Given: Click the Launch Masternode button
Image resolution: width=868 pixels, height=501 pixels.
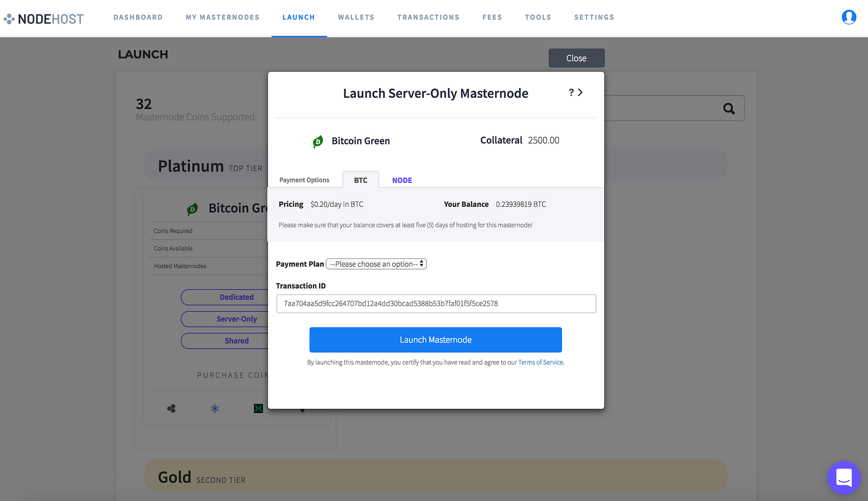Looking at the screenshot, I should pyautogui.click(x=436, y=340).
